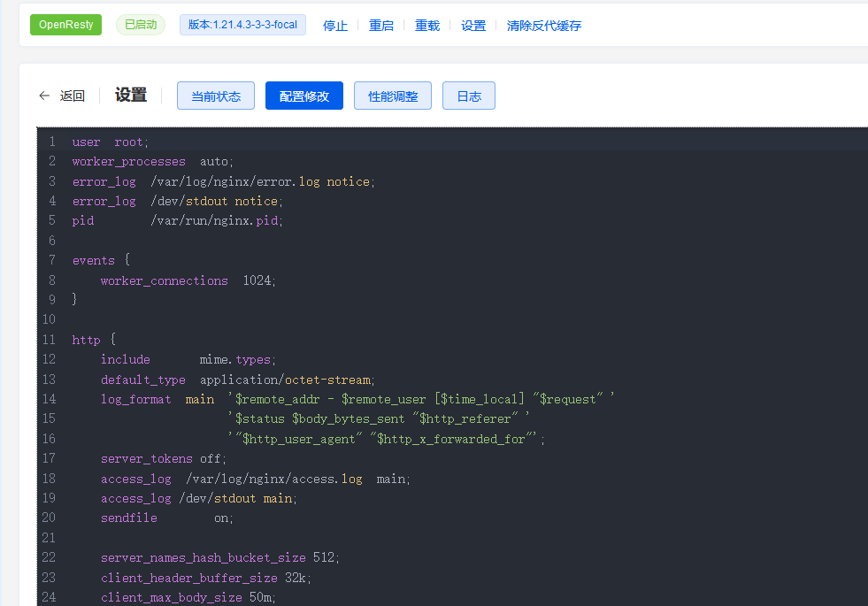
Task: Click the 已启动 status badge
Action: point(141,25)
